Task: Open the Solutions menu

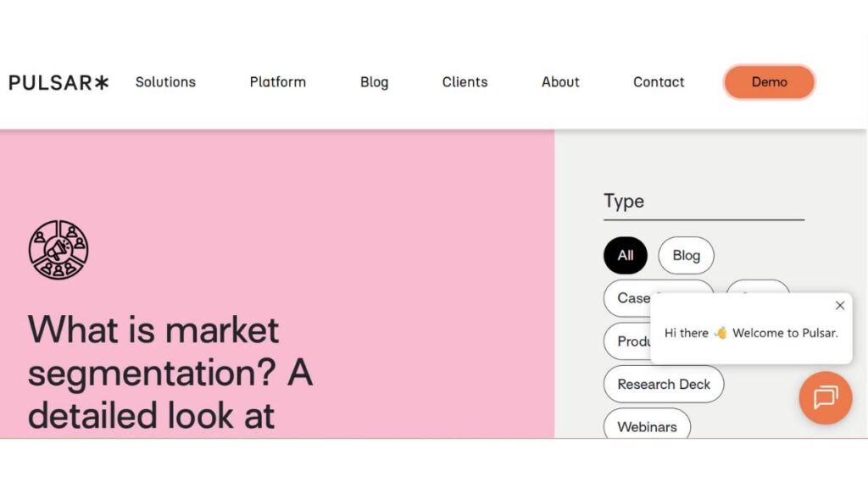Action: [x=165, y=81]
